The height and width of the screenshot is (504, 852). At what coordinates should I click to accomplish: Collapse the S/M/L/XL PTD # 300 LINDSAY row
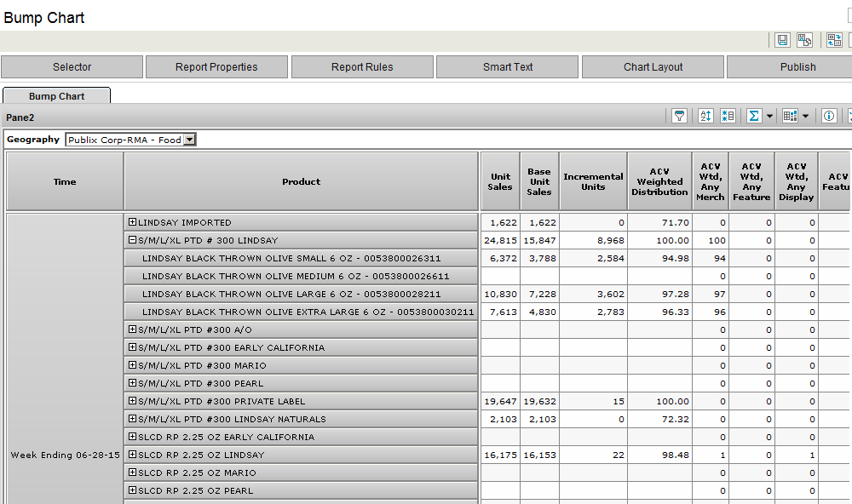point(132,240)
